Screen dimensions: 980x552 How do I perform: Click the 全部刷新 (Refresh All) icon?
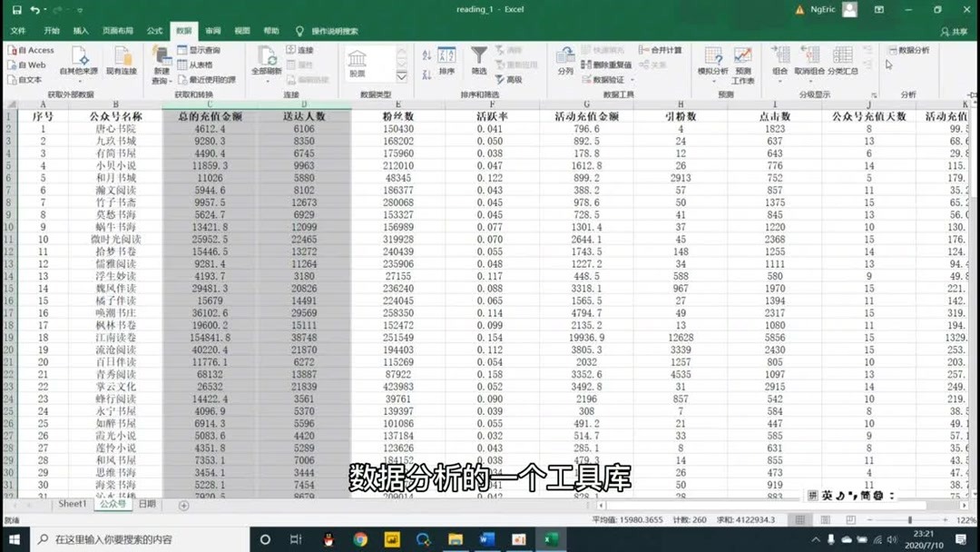click(x=267, y=62)
